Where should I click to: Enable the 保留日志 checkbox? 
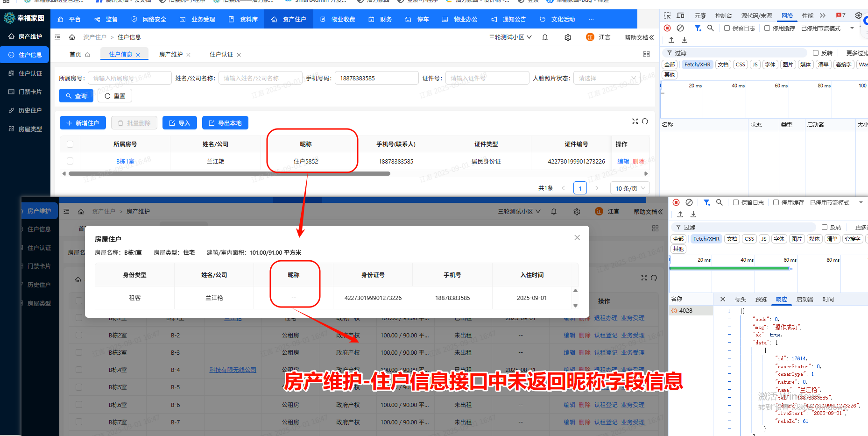pyautogui.click(x=727, y=28)
